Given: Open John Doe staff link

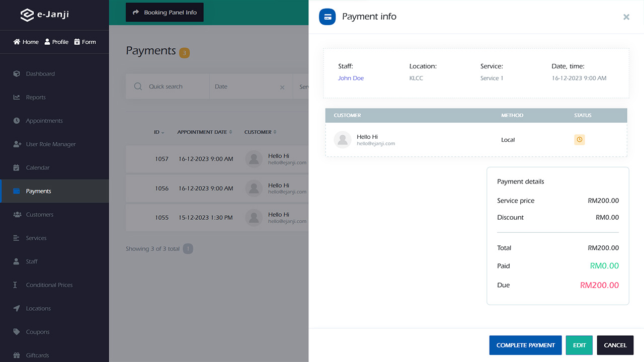Looking at the screenshot, I should [351, 78].
